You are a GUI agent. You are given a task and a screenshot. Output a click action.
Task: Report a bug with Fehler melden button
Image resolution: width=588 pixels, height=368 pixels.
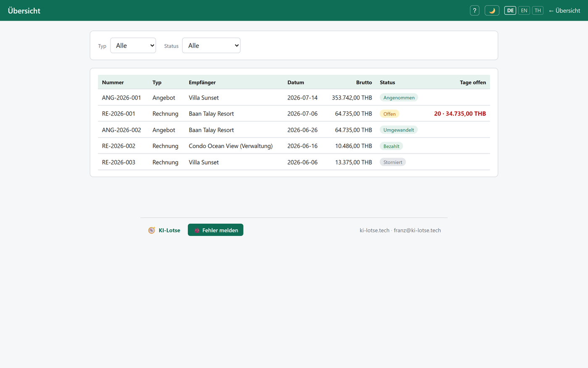[215, 230]
